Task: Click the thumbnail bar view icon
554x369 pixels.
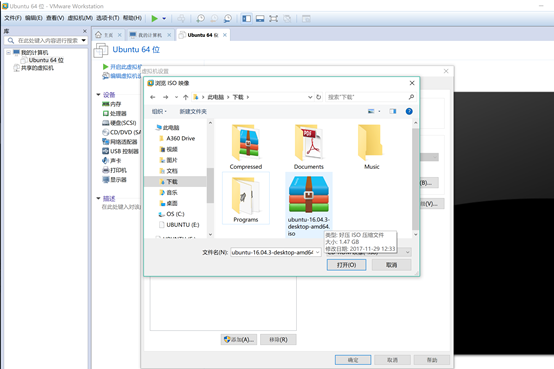Action: pyautogui.click(x=260, y=18)
